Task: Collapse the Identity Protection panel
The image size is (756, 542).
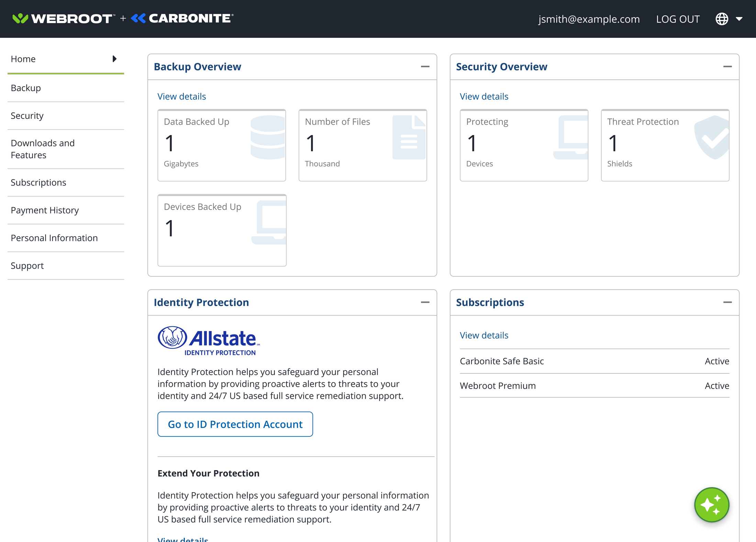Action: (425, 302)
